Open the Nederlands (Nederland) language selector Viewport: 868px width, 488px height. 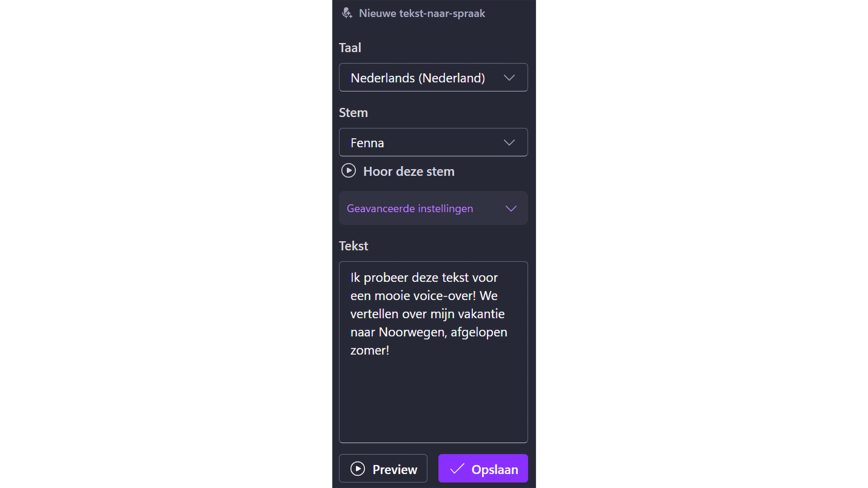click(x=418, y=78)
